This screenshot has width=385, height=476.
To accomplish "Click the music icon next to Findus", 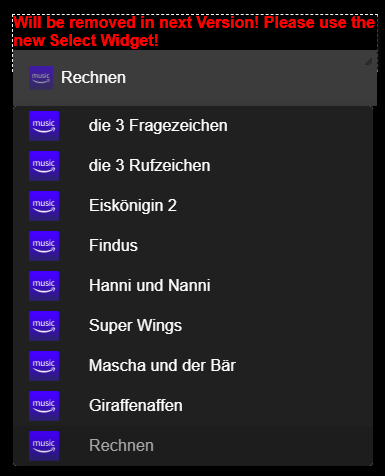I will [44, 246].
